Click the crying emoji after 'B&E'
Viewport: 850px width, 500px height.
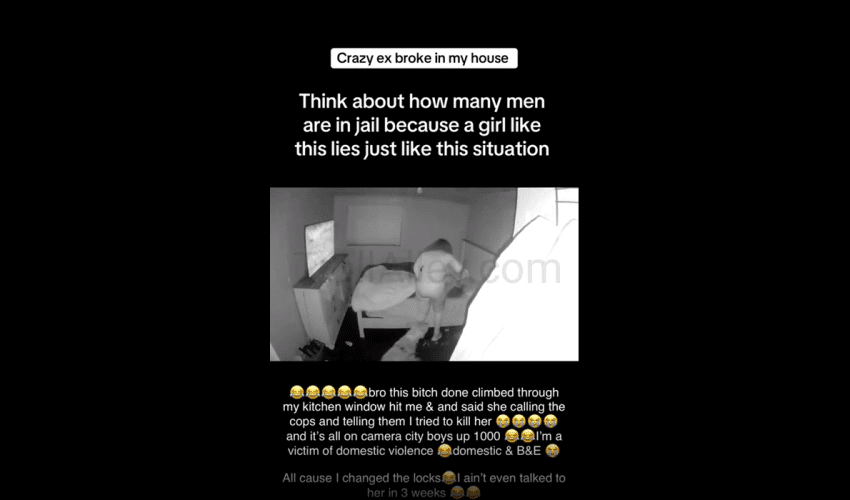click(x=552, y=451)
